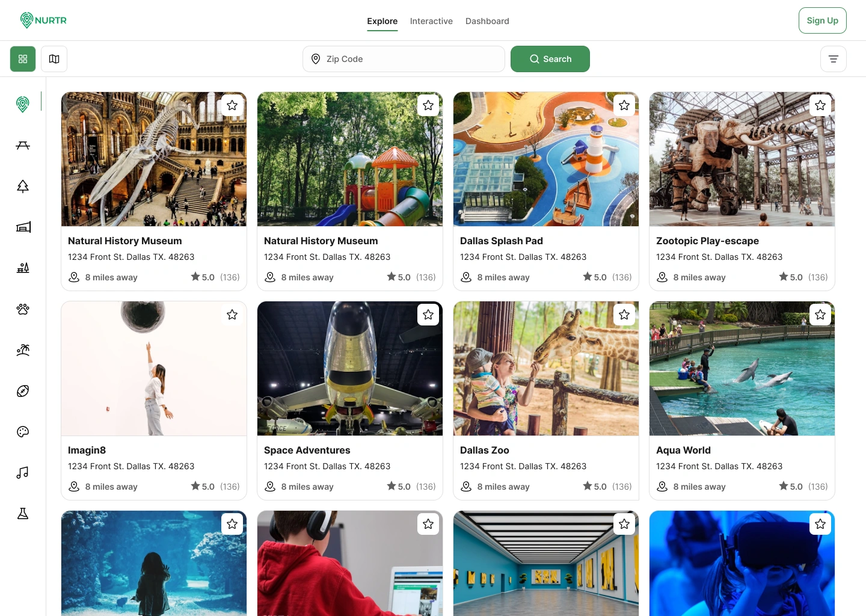Viewport: 866px width, 616px height.
Task: Favorite the Dallas Splash Pad card
Action: (624, 105)
